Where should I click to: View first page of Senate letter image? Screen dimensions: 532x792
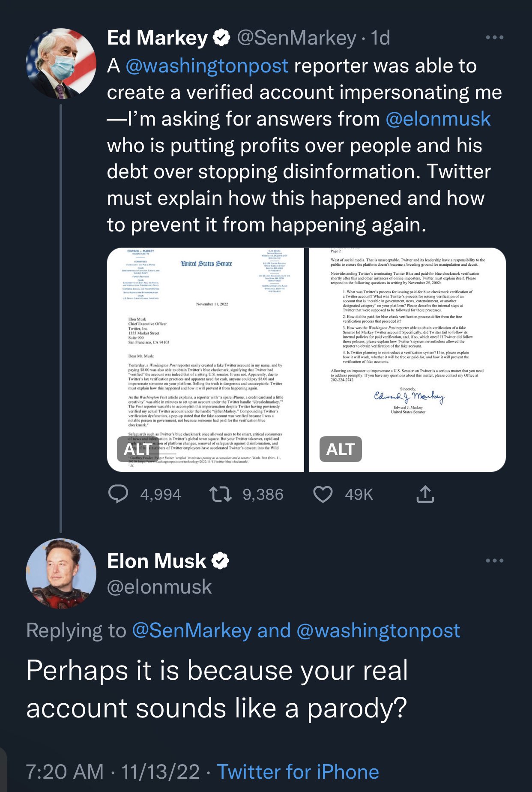pyautogui.click(x=206, y=360)
